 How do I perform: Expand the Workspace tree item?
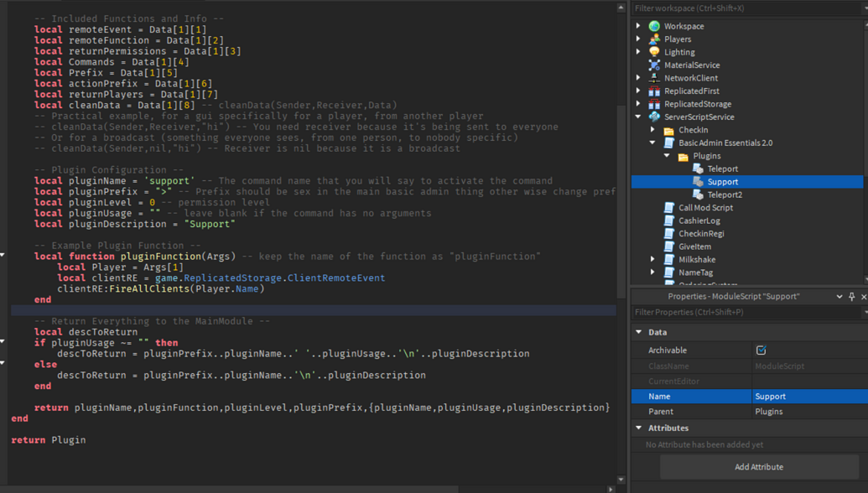[x=638, y=25]
